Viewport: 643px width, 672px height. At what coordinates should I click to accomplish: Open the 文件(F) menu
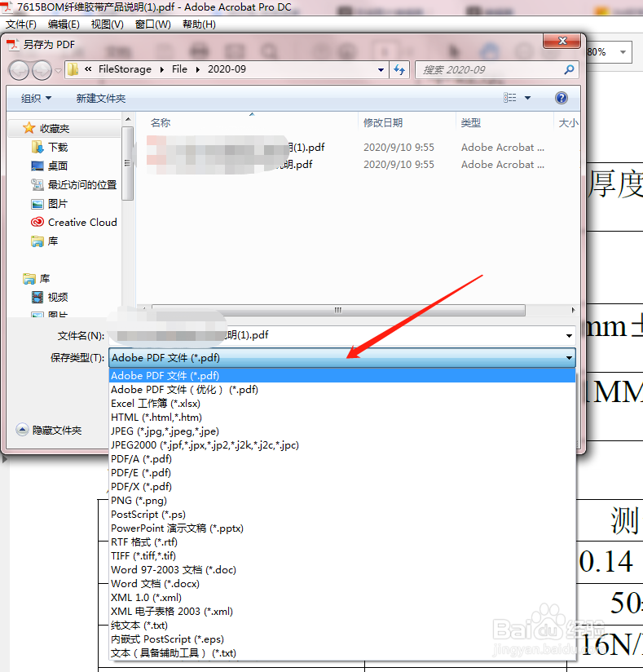[x=21, y=24]
